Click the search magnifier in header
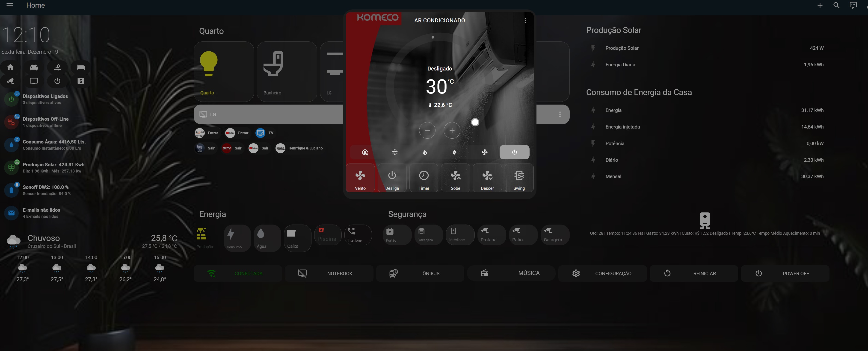This screenshot has width=868, height=351. coord(836,5)
